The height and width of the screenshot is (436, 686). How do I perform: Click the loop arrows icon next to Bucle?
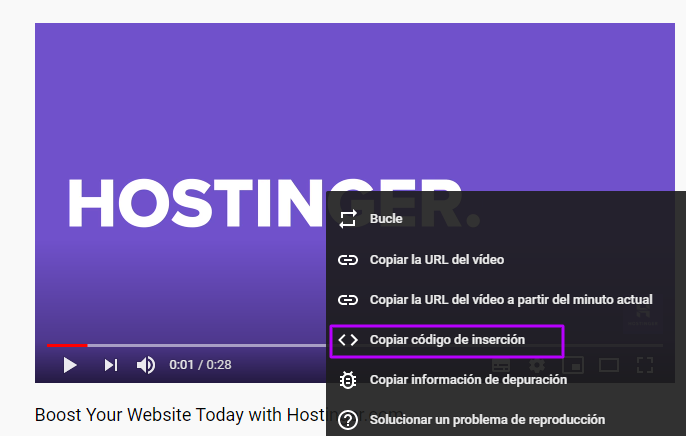(x=348, y=219)
